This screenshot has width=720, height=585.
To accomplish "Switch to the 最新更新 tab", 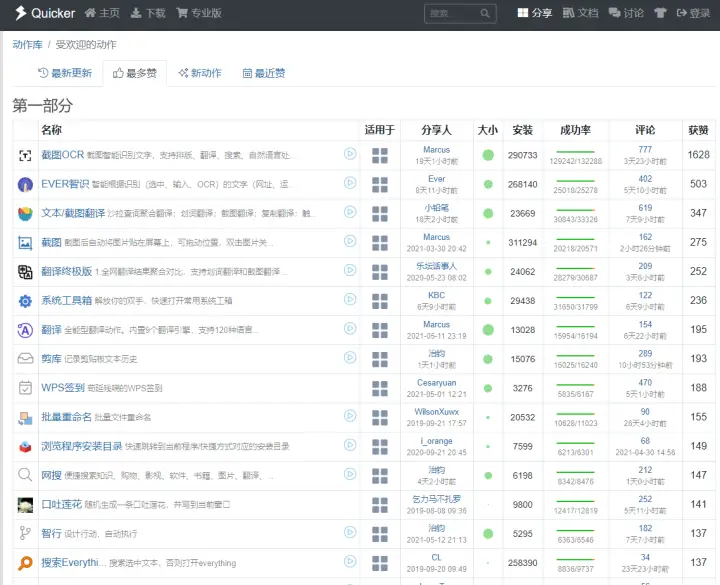I will click(65, 73).
